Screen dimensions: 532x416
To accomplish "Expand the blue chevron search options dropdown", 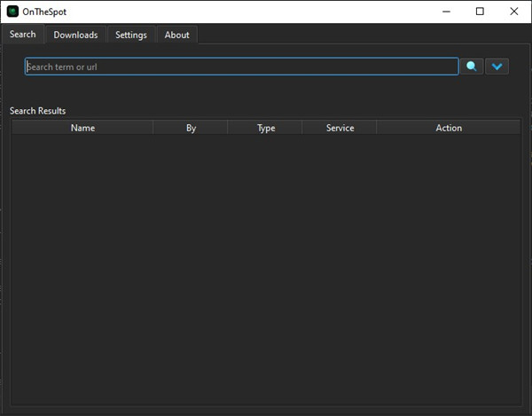I will tap(497, 67).
